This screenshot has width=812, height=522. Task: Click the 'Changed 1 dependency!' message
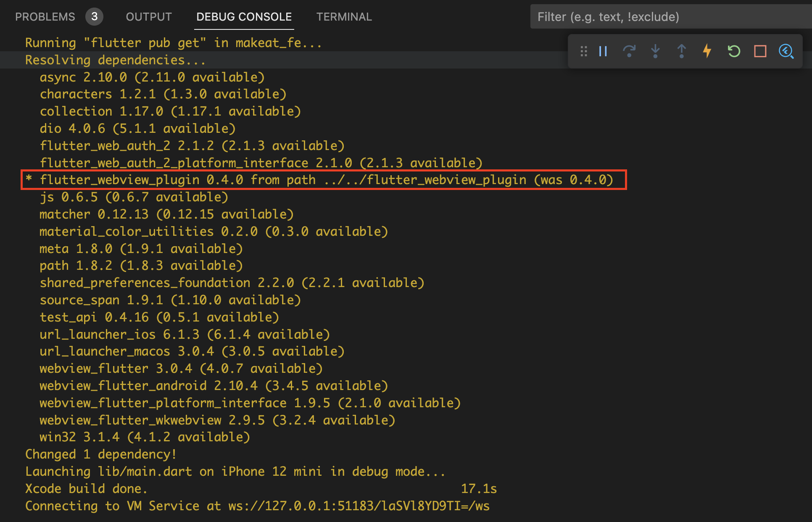click(101, 454)
